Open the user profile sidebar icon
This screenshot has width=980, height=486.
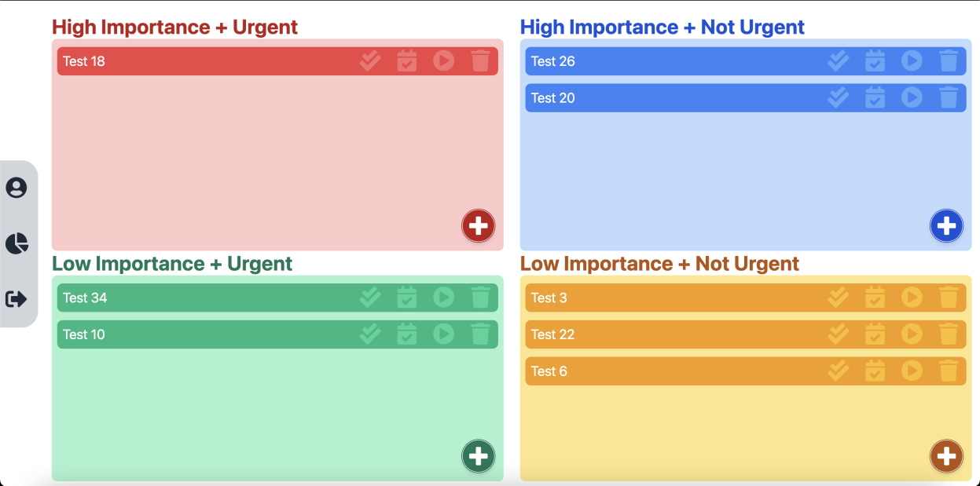pos(17,188)
